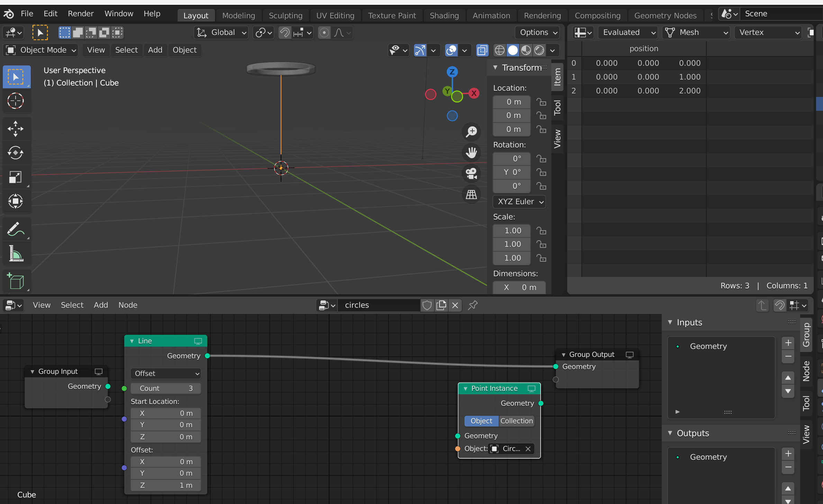Image resolution: width=823 pixels, height=504 pixels.
Task: Collapse the Inputs panel
Action: (670, 323)
